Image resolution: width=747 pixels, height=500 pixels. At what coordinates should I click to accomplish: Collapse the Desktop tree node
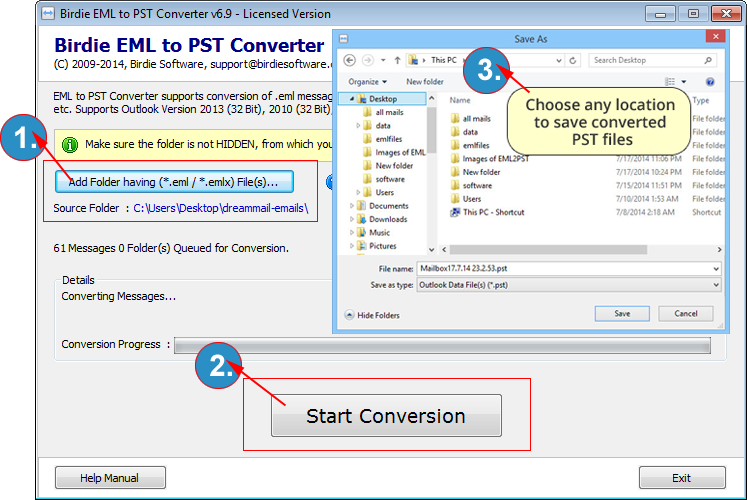click(352, 99)
